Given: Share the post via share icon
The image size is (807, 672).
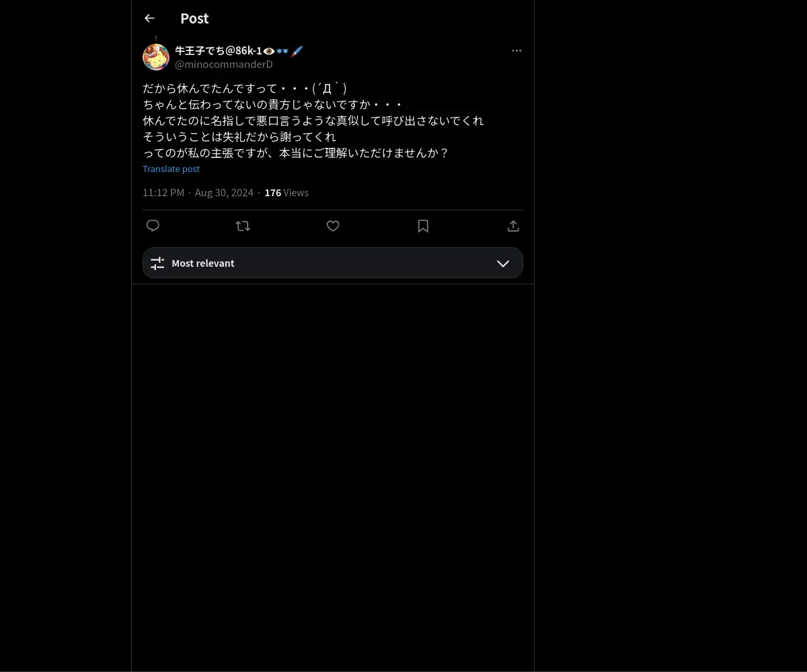Looking at the screenshot, I should (513, 226).
